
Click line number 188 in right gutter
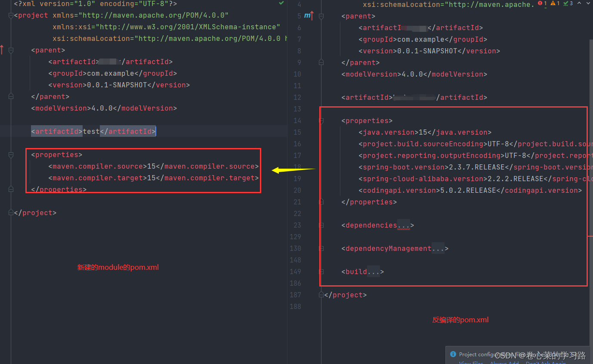tap(295, 306)
